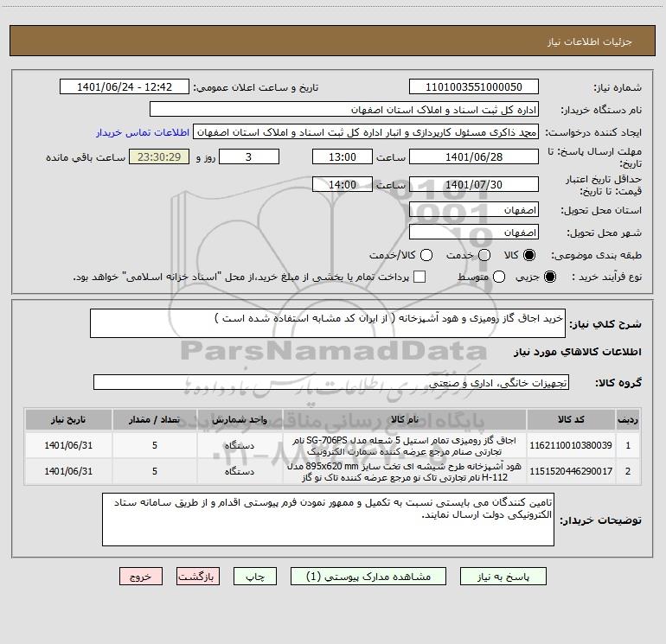Screen dimensions: 666x644
Task: Click the تعداد / مقدار column header
Action: [155, 419]
